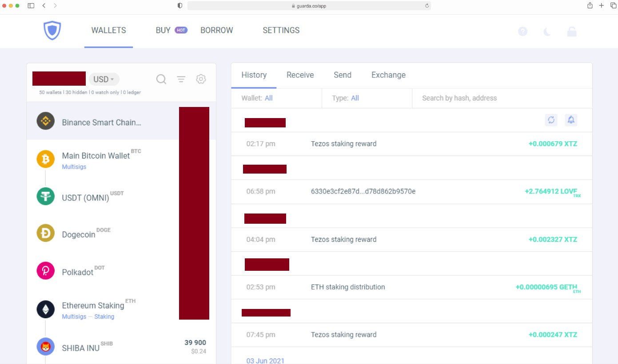
Task: Go forward in Safari
Action: click(55, 5)
